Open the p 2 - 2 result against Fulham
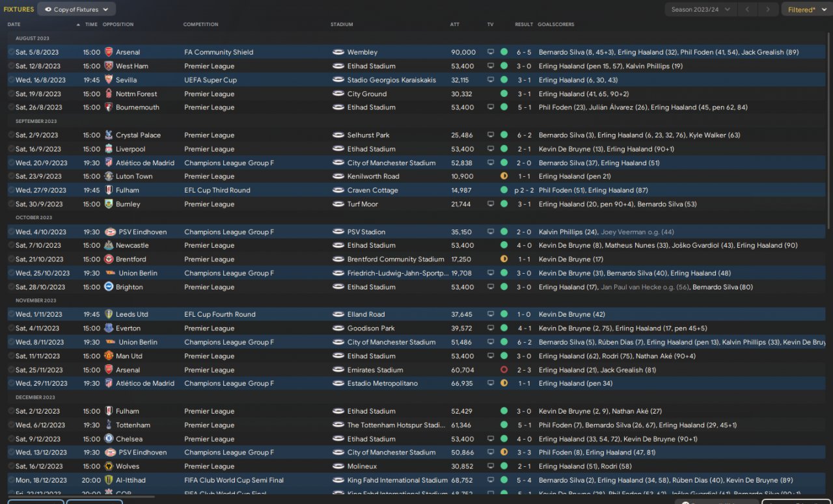The width and height of the screenshot is (833, 504). (x=523, y=191)
